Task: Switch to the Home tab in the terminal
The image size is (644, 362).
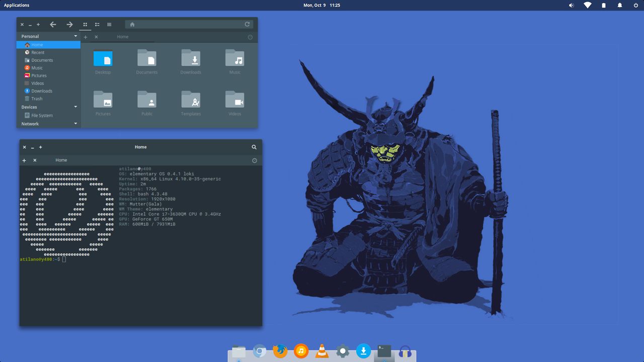Action: (61, 160)
